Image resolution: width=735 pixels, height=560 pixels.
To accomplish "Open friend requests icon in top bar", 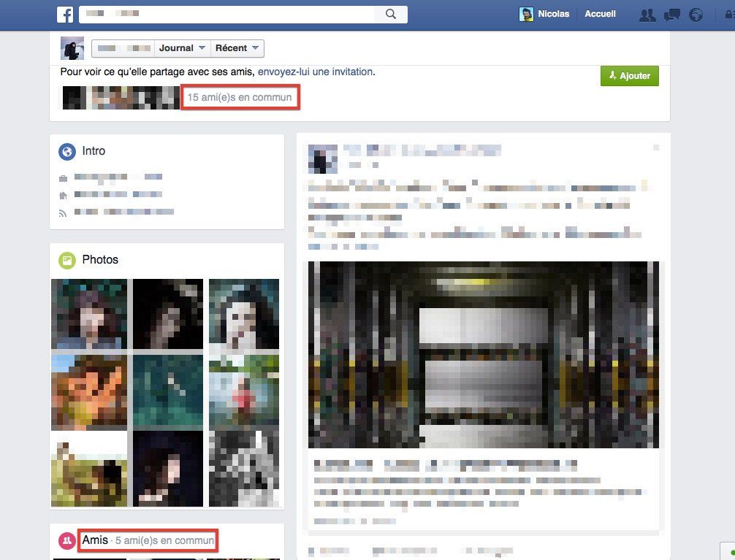I will 647,15.
